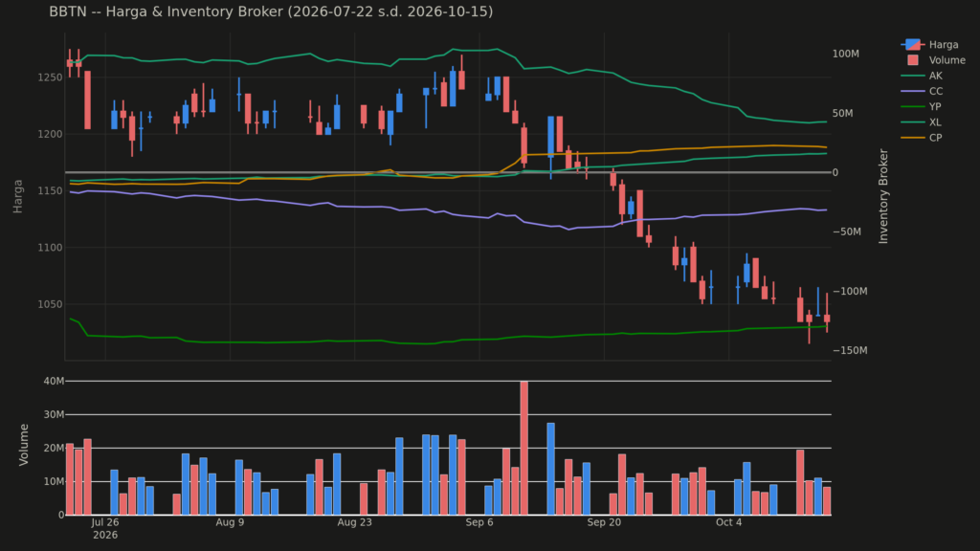Click the lower subplot axis title Volume
The image size is (980, 551).
[24, 445]
